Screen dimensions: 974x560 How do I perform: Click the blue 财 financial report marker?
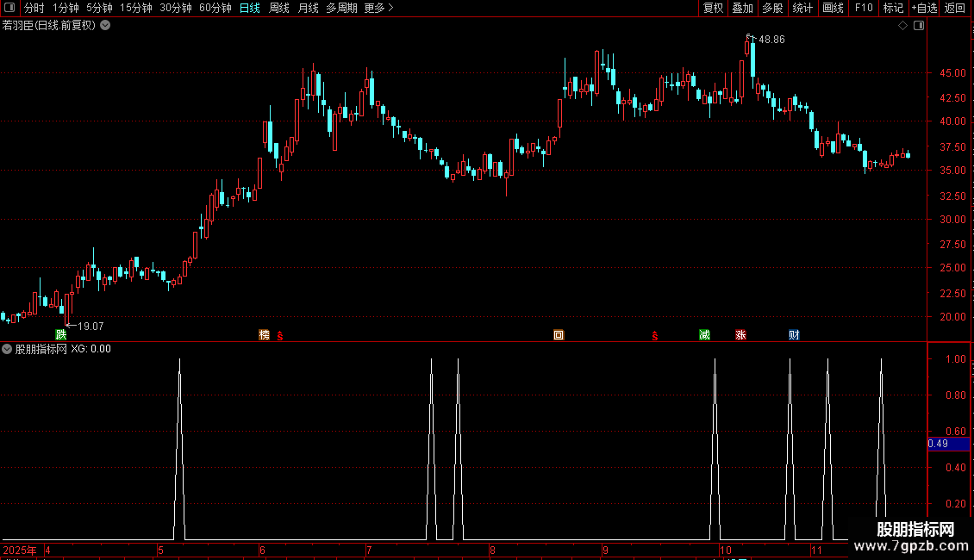click(794, 335)
